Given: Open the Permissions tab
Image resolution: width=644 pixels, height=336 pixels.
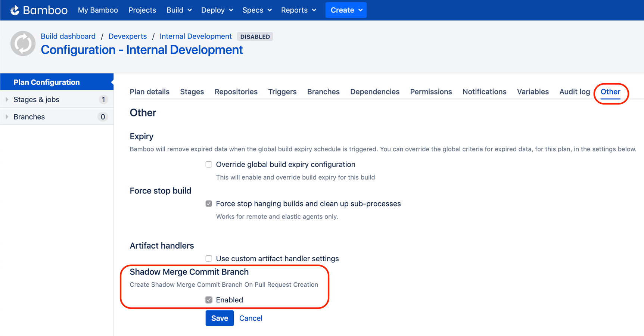Looking at the screenshot, I should (x=431, y=91).
